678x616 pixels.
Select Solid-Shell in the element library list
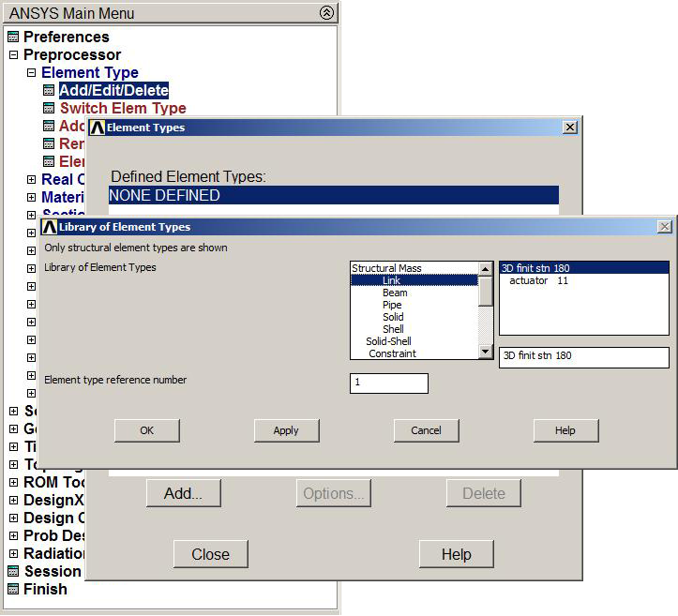[x=388, y=341]
